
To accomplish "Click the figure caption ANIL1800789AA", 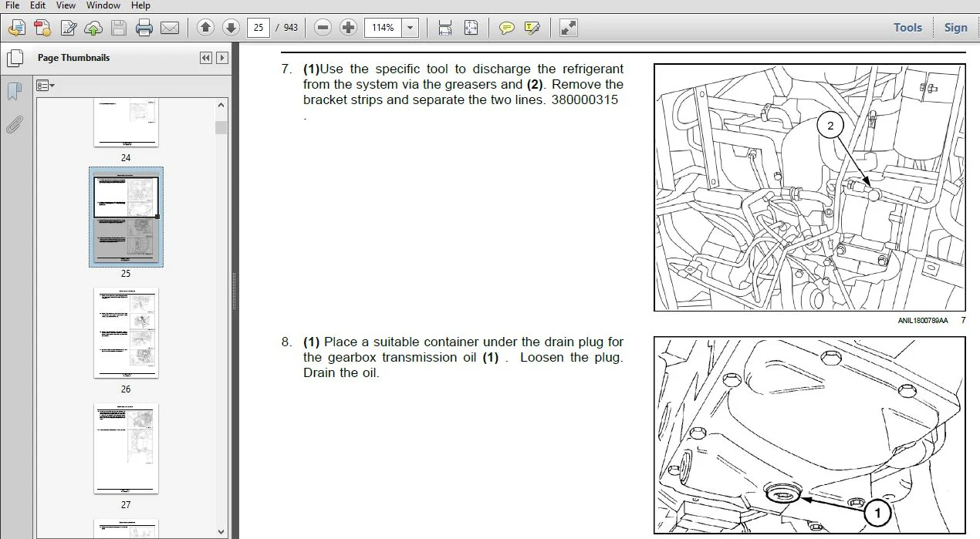I will tap(923, 320).
